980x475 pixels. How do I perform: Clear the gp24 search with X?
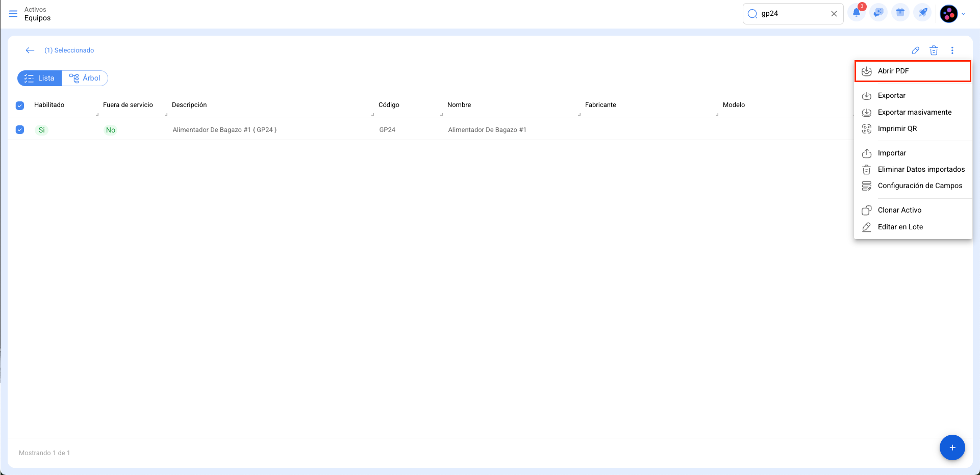(834, 14)
